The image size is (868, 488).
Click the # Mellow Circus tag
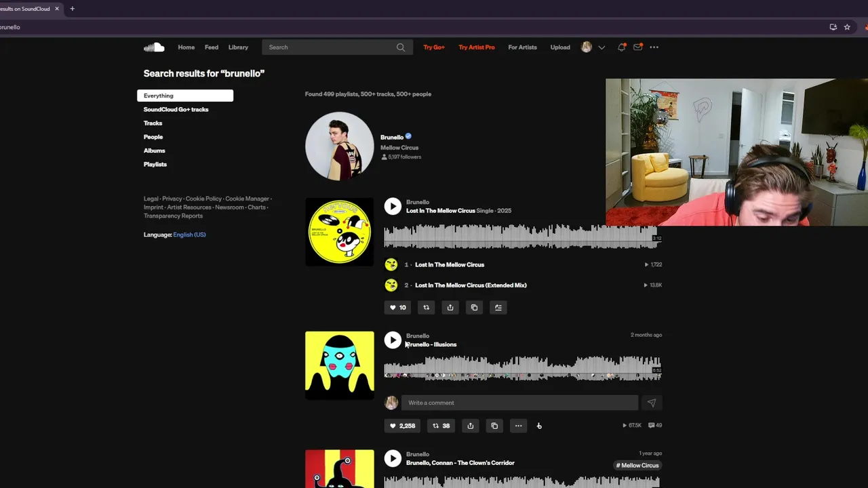pyautogui.click(x=637, y=466)
